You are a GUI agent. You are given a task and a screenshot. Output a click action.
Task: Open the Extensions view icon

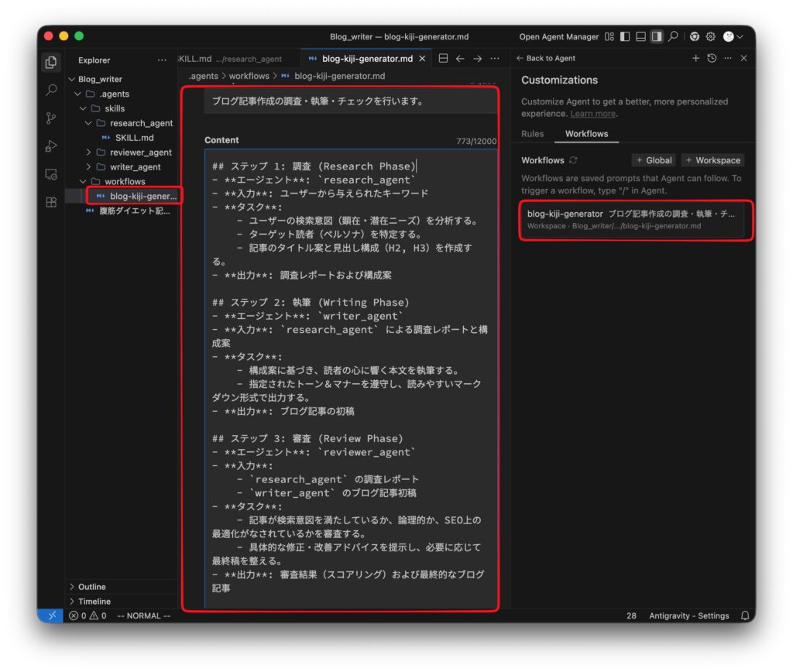pos(51,202)
